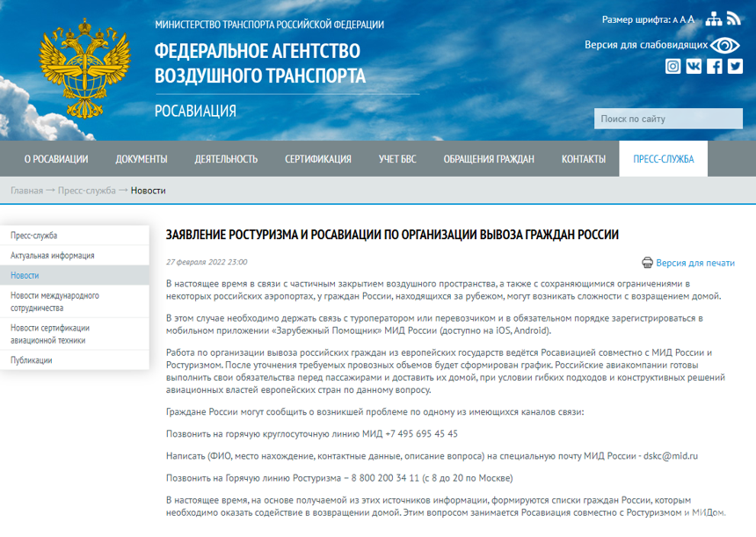Open the 'Учет БВС' menu

[397, 159]
